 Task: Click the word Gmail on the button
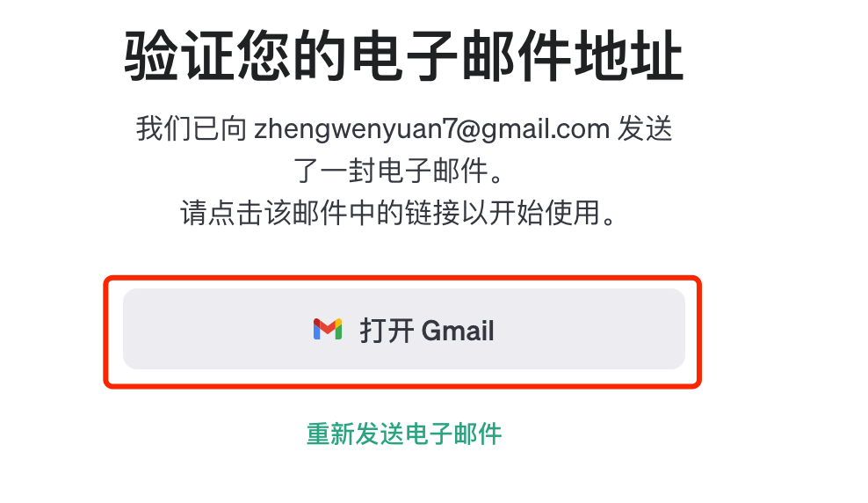point(458,332)
